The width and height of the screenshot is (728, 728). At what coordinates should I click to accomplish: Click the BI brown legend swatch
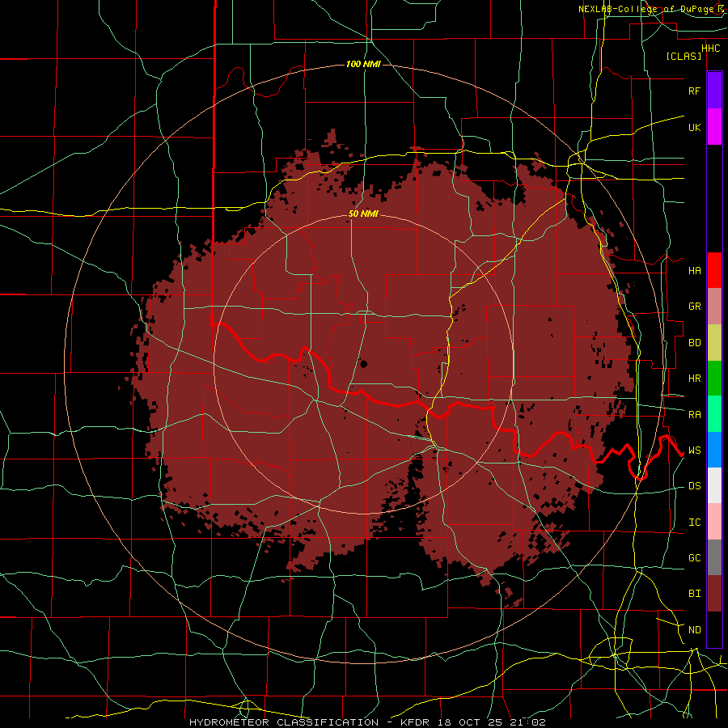point(714,594)
